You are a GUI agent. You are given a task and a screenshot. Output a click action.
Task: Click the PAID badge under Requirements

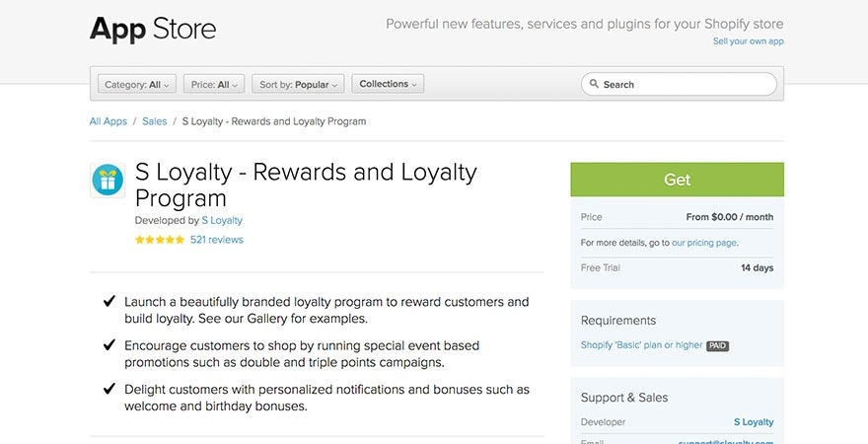(717, 345)
